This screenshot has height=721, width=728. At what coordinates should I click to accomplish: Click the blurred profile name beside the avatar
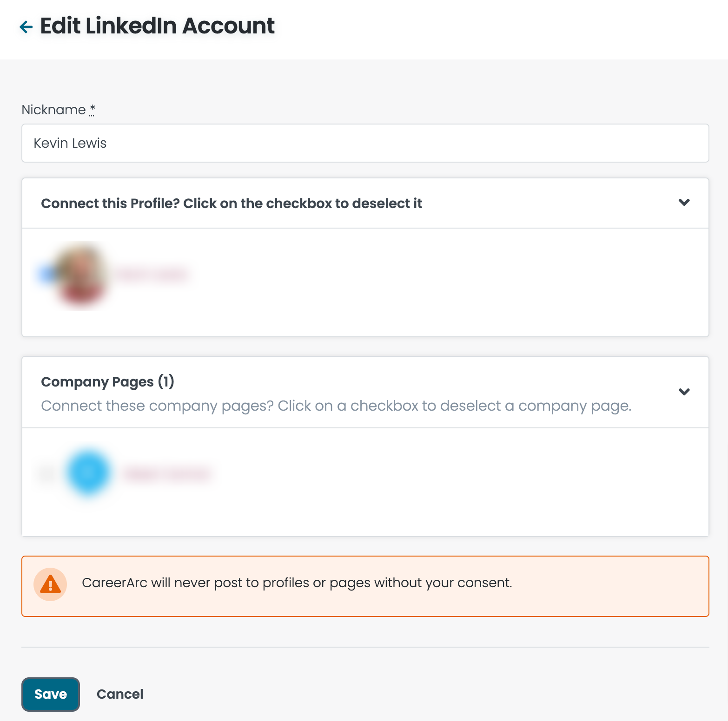pyautogui.click(x=153, y=275)
